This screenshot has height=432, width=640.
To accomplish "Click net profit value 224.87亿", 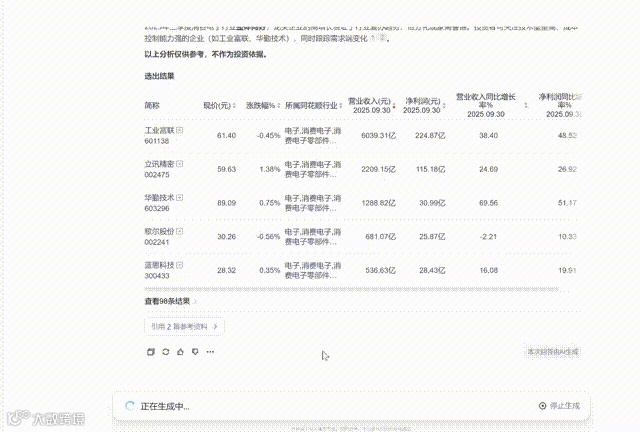I will pos(430,136).
